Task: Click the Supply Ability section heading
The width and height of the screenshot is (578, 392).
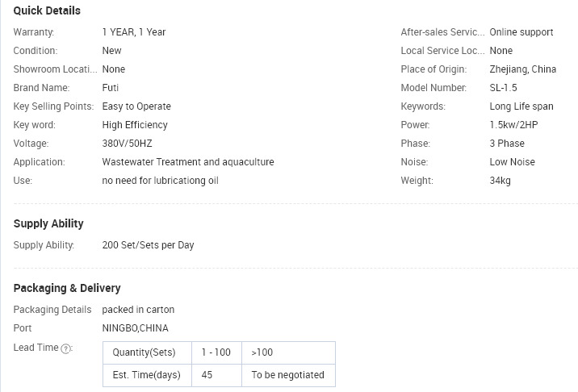Action: coord(48,223)
